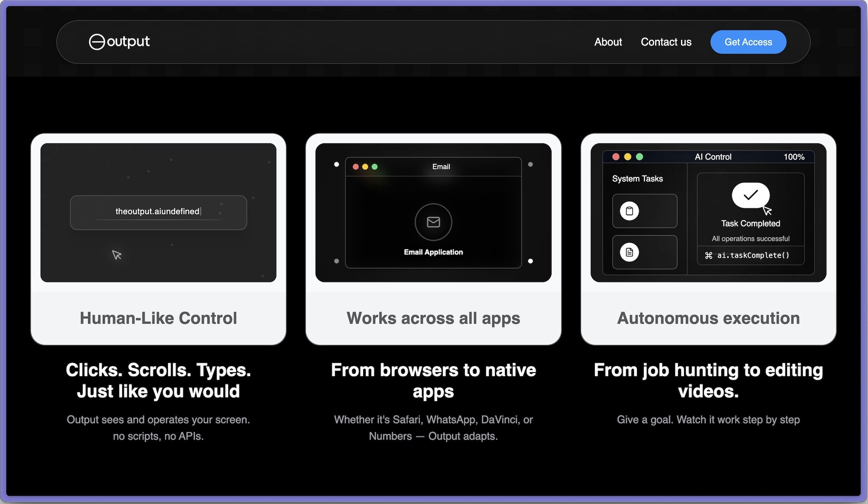This screenshot has height=504, width=868.
Task: Click the 100% progress indicator
Action: (x=794, y=157)
